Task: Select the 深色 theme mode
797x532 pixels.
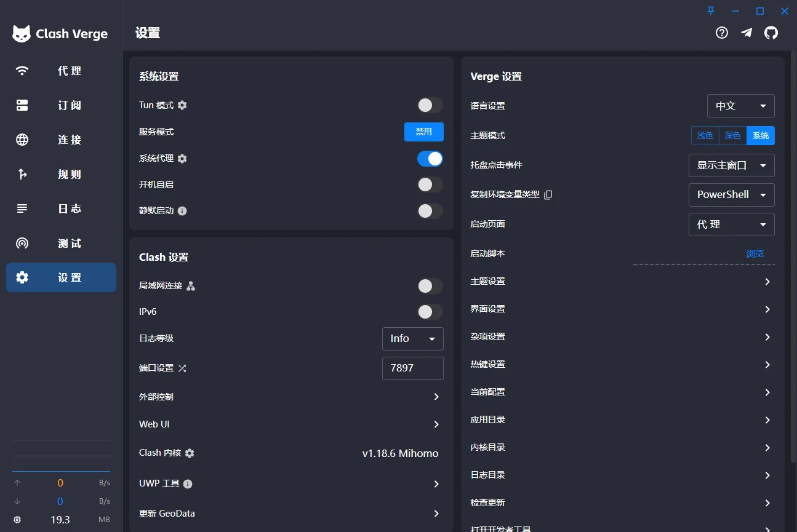Action: (x=733, y=135)
